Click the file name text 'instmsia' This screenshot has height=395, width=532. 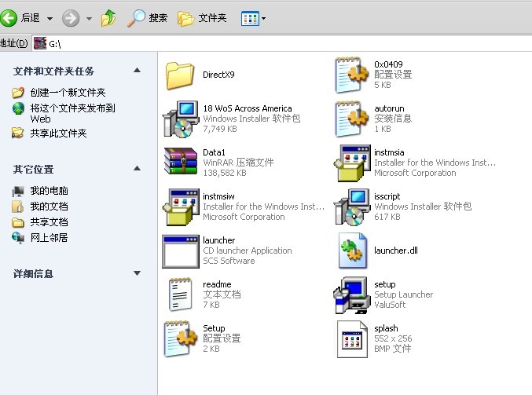389,152
